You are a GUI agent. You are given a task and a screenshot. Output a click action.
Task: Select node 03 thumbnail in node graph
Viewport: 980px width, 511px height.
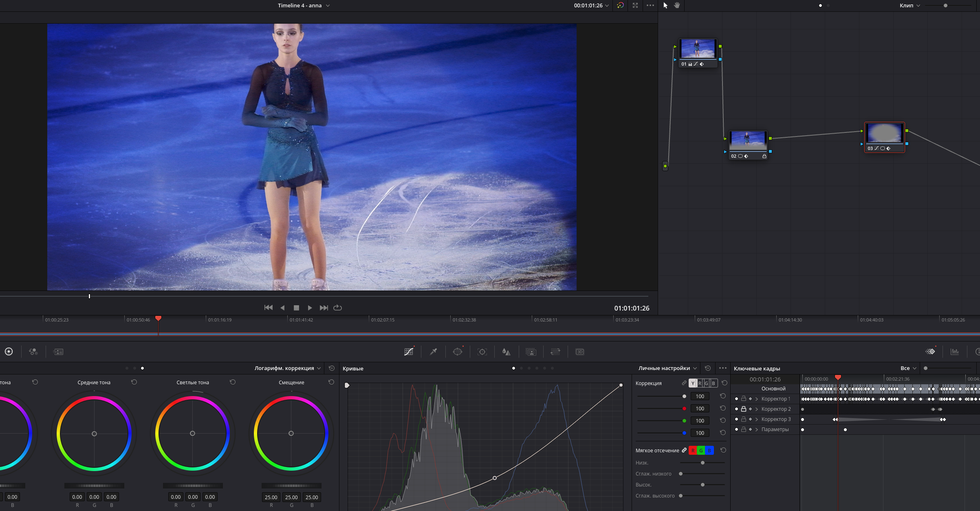pyautogui.click(x=884, y=134)
